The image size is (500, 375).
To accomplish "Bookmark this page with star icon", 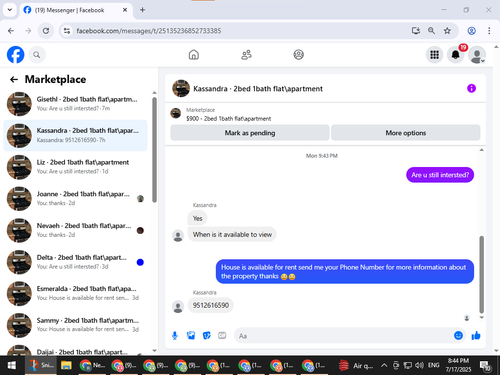I will click(x=447, y=31).
